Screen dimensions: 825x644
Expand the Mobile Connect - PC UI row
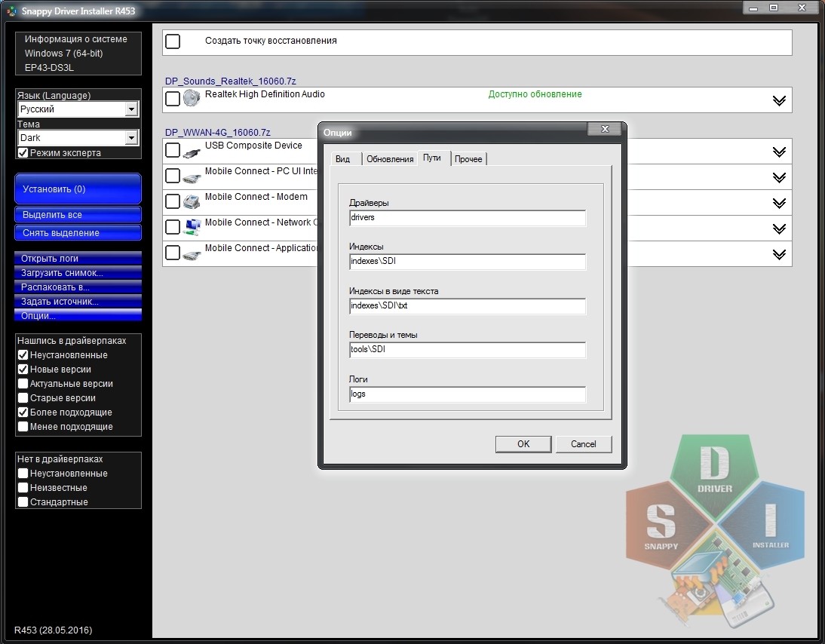[x=779, y=178]
